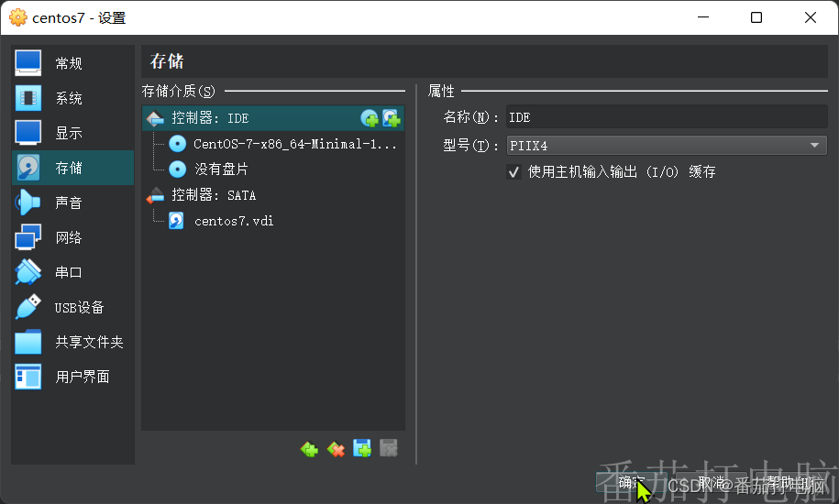This screenshot has width=839, height=504.
Task: Click the empty drive disc icon
Action: coord(177,170)
